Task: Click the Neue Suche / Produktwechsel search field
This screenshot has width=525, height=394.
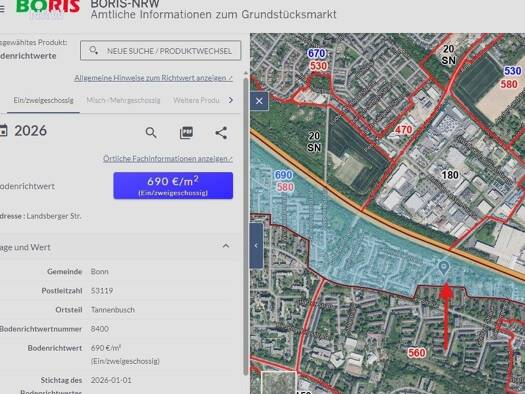Action: pyautogui.click(x=160, y=51)
